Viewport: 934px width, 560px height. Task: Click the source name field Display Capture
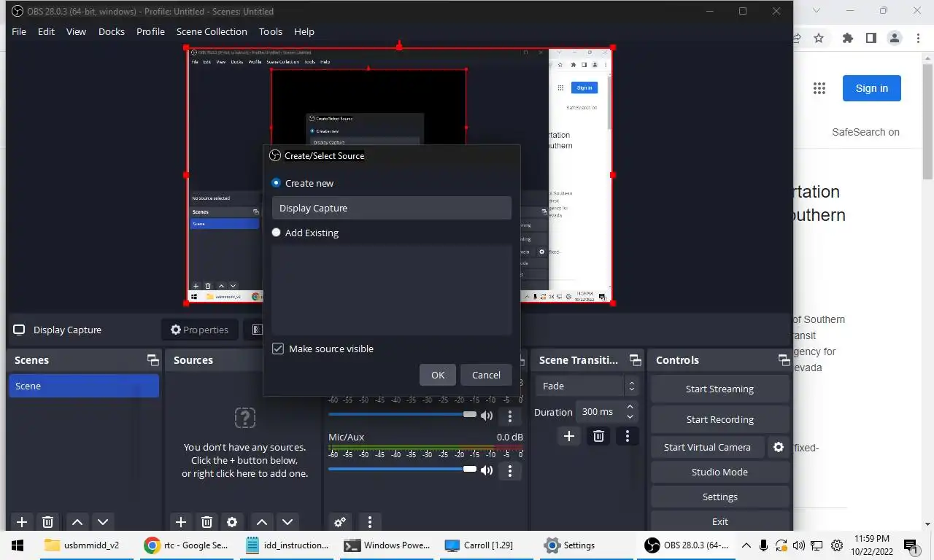tap(392, 208)
